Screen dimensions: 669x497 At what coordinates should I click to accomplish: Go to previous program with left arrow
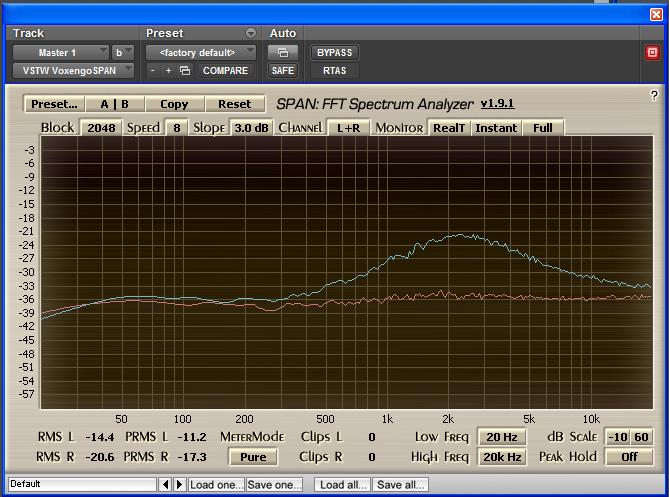coord(165,484)
